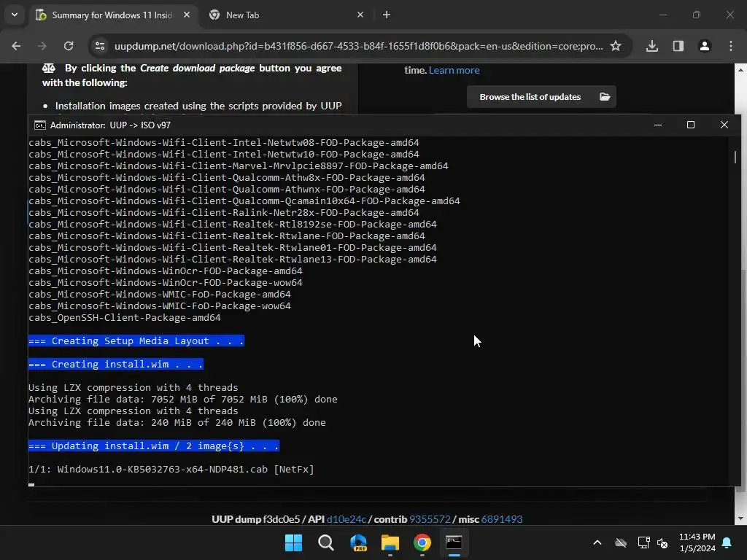Screen dimensions: 747x560
Task: Open the misc 6891493 commit link
Action: click(502, 519)
